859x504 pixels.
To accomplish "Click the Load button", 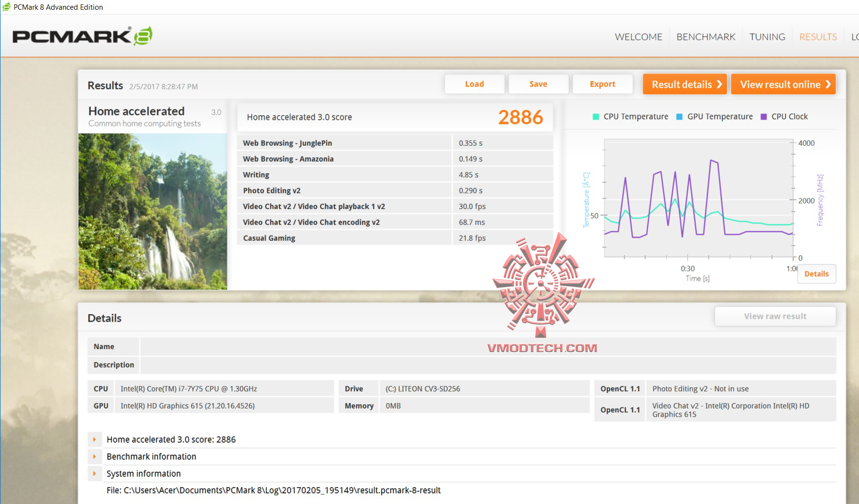I will 475,84.
